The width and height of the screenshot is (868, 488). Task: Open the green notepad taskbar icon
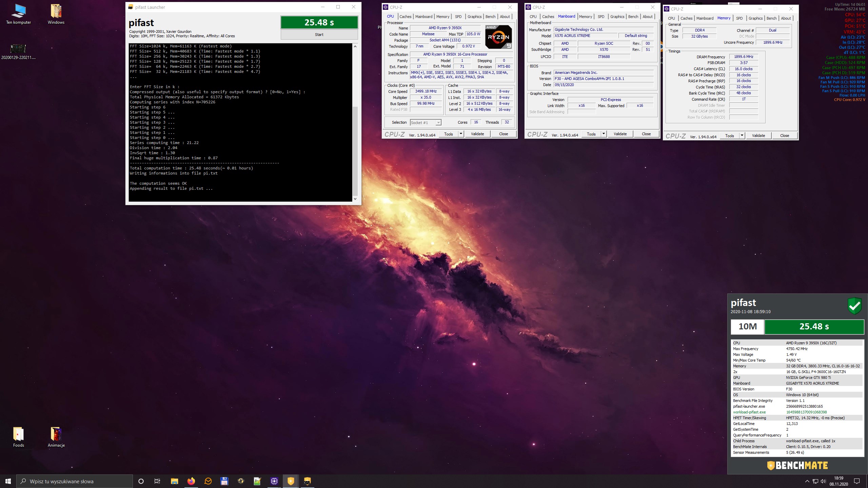pos(257,481)
